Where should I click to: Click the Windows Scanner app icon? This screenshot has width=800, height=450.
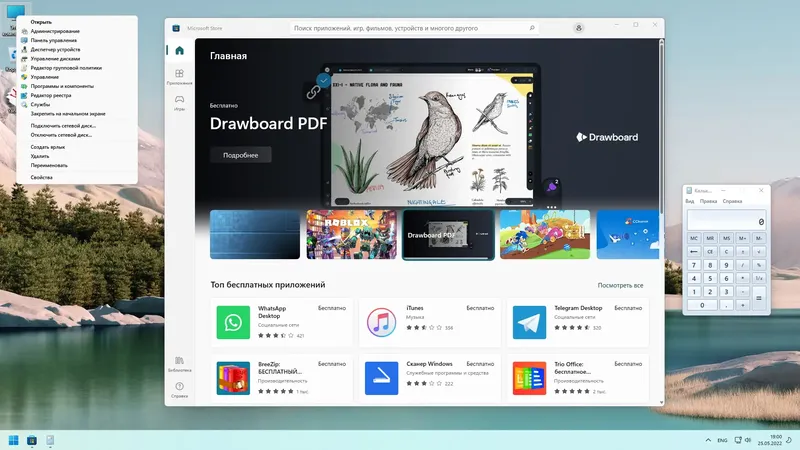point(381,378)
